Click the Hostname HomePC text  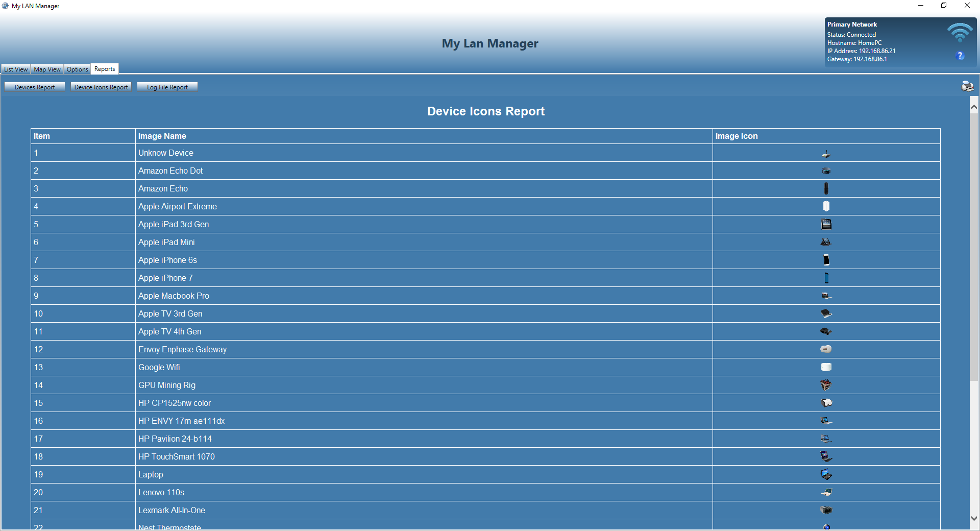click(x=854, y=43)
